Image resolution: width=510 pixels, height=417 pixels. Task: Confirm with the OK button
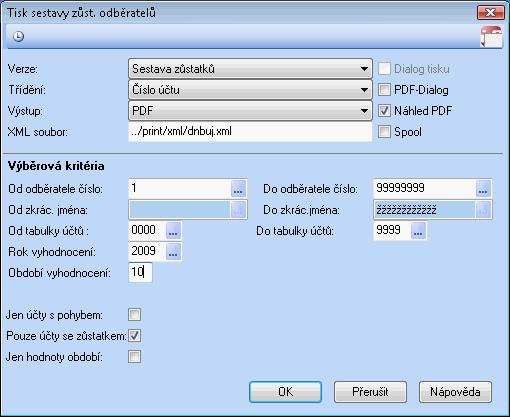coord(285,392)
